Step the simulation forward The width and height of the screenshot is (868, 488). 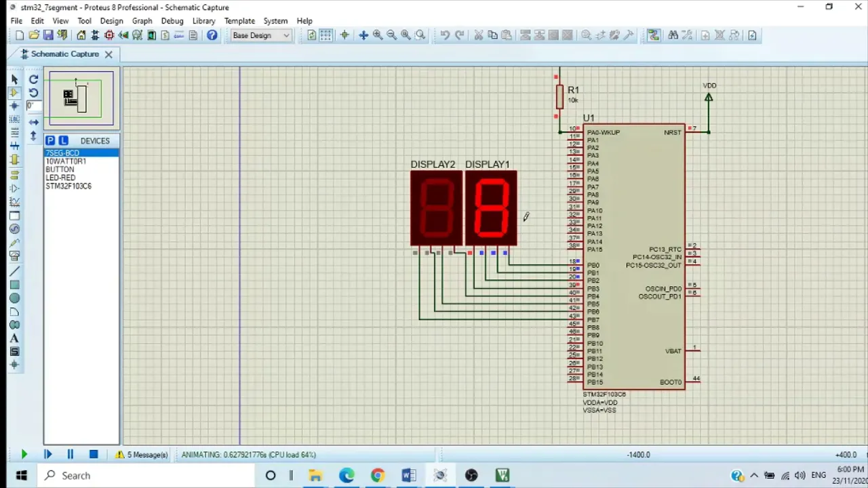(47, 455)
